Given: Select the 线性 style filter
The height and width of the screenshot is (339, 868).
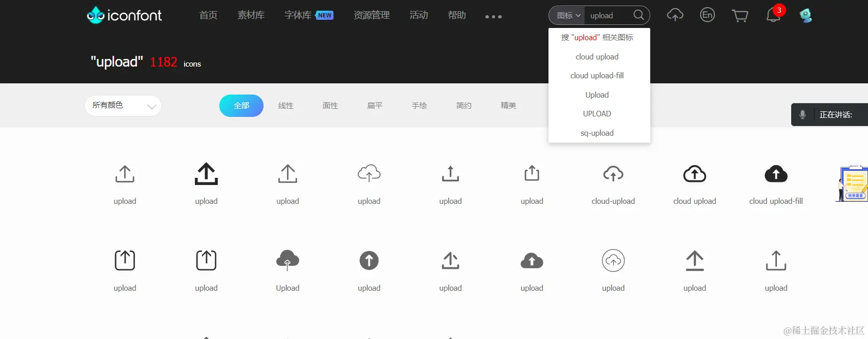Looking at the screenshot, I should click(x=286, y=106).
